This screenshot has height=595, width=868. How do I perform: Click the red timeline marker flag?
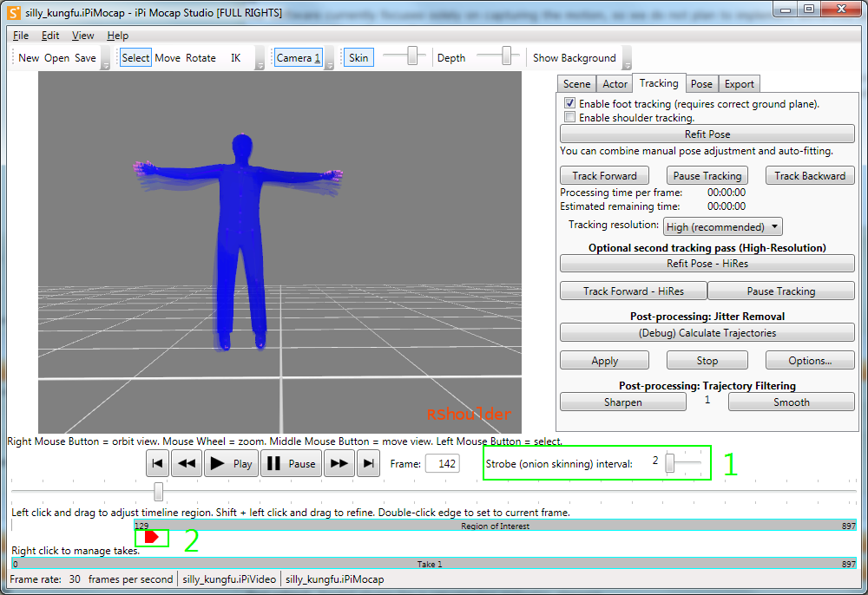[151, 537]
